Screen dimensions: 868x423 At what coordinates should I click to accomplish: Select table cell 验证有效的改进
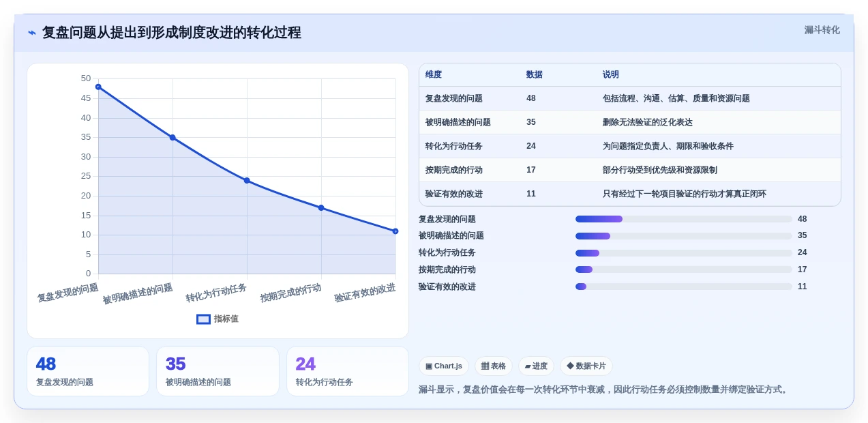454,194
